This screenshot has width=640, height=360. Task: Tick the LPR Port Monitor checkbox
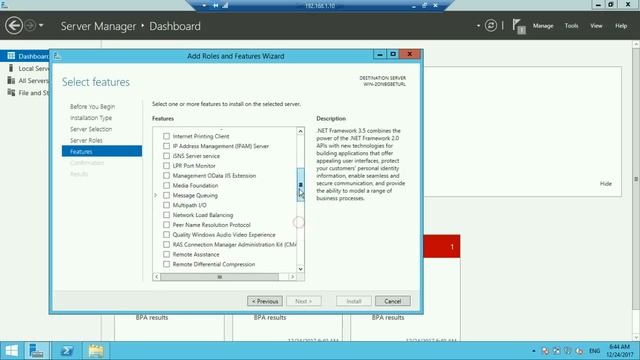point(166,165)
